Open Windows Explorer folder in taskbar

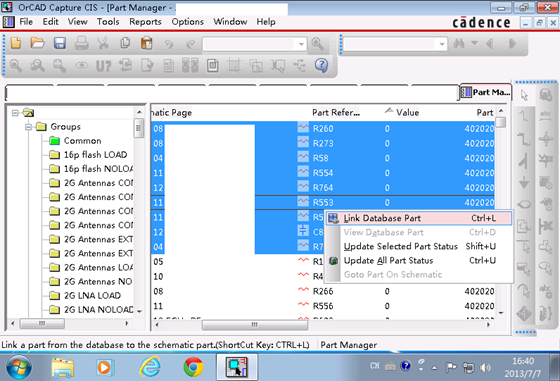pos(62,367)
